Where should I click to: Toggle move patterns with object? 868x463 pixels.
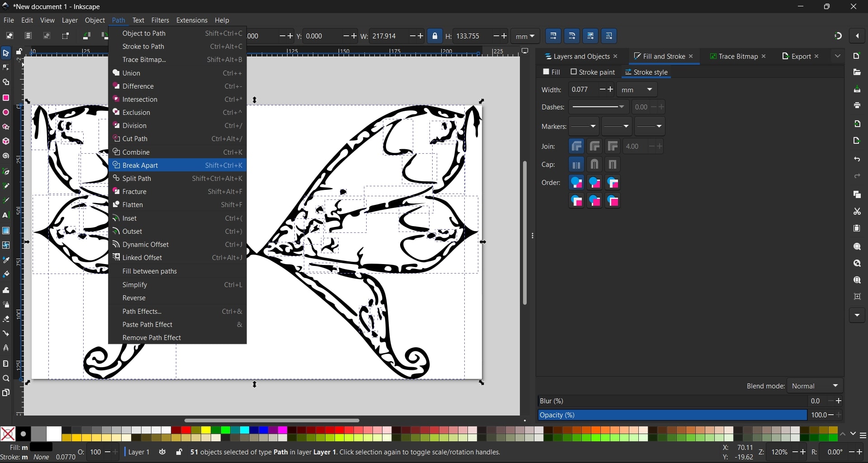(x=609, y=36)
